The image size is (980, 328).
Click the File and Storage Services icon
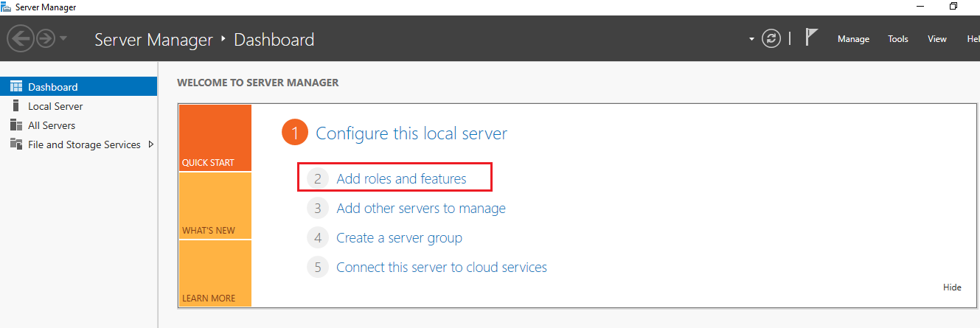(15, 144)
